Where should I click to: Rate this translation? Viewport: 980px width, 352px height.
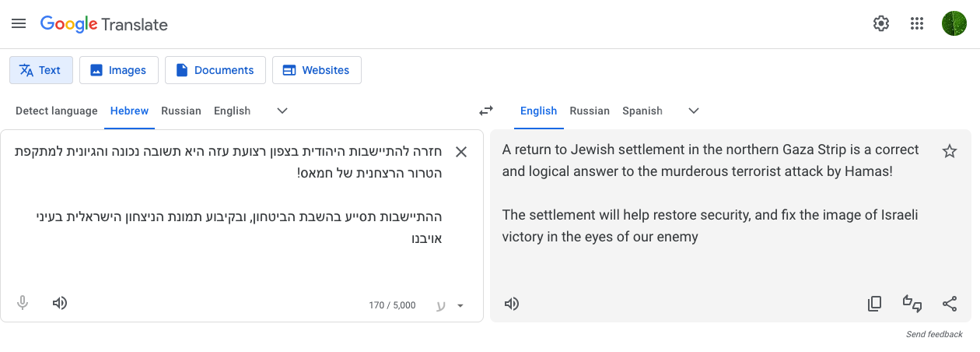912,304
